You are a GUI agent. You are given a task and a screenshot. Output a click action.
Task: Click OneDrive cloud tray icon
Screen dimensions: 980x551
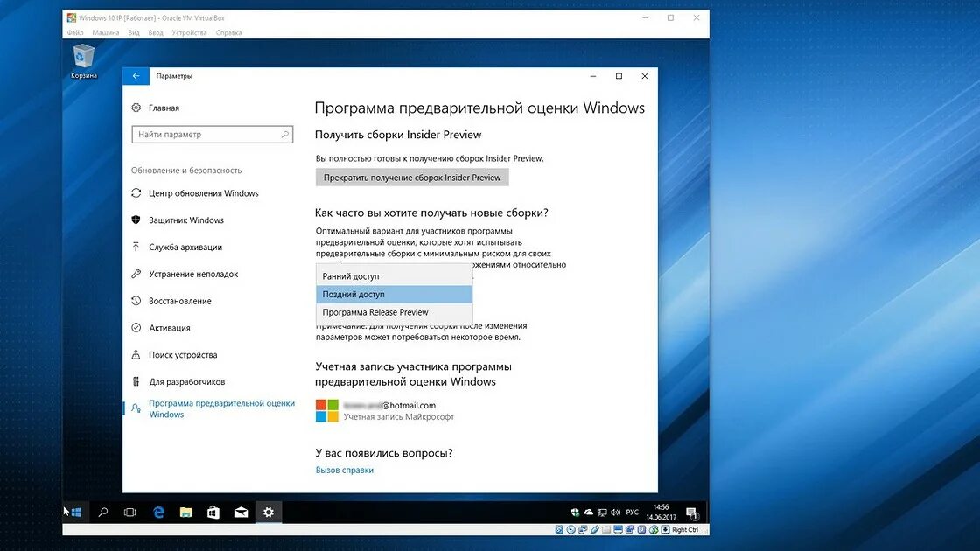(x=589, y=513)
